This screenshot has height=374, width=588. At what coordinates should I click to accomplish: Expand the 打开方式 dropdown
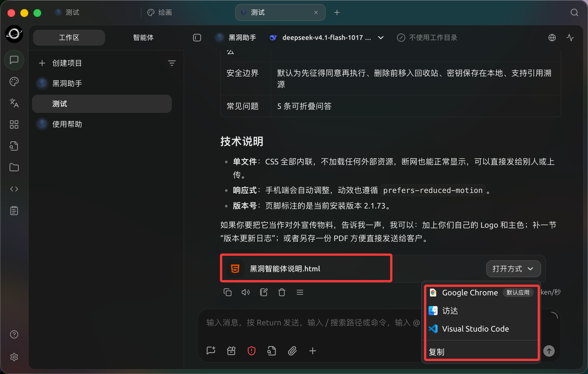click(513, 269)
